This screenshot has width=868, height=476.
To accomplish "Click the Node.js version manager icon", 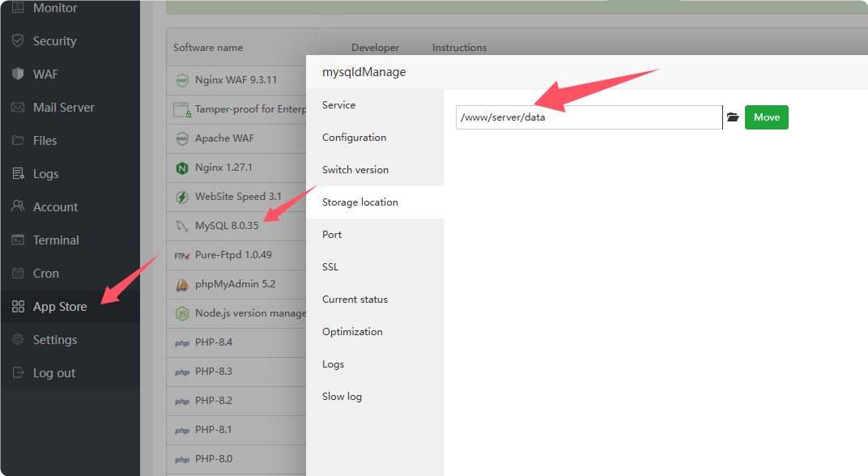I will pyautogui.click(x=182, y=314).
